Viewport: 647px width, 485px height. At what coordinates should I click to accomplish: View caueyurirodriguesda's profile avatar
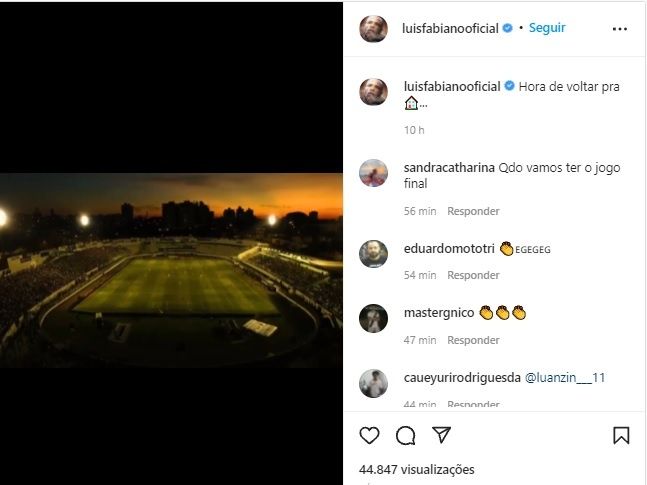(374, 383)
